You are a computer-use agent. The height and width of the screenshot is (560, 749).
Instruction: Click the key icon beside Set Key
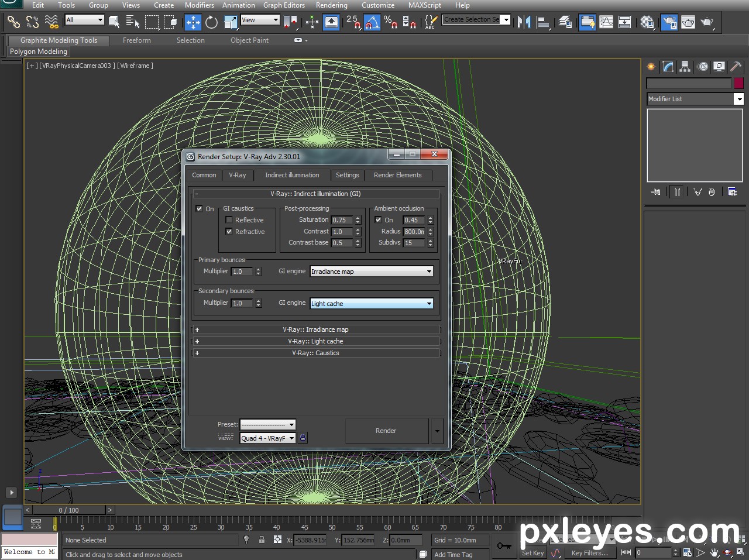tap(504, 546)
